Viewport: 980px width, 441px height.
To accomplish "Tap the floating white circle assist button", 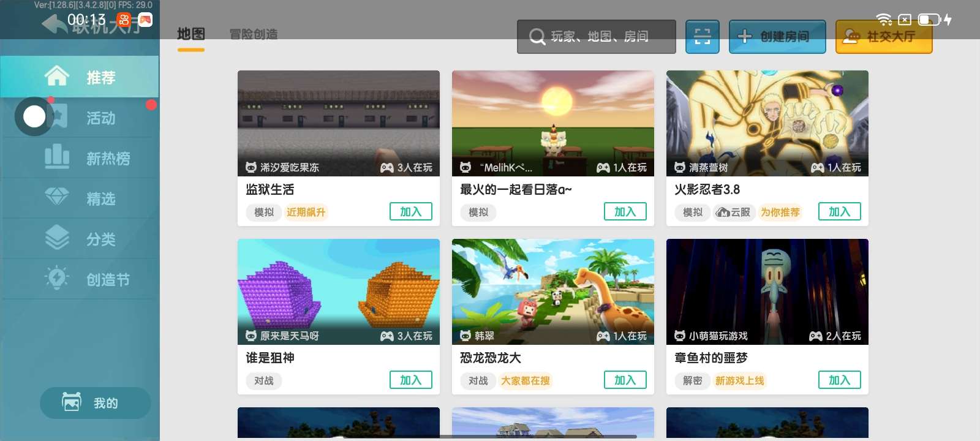I will coord(34,116).
